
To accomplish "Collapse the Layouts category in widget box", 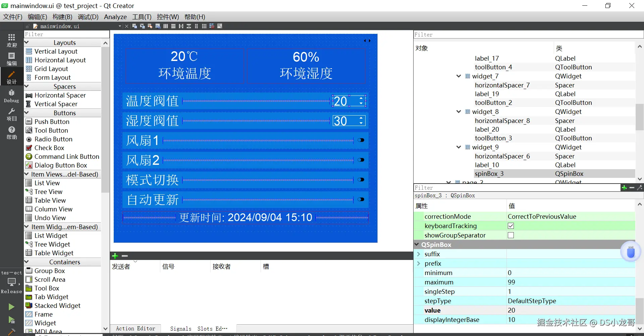I will pyautogui.click(x=27, y=43).
